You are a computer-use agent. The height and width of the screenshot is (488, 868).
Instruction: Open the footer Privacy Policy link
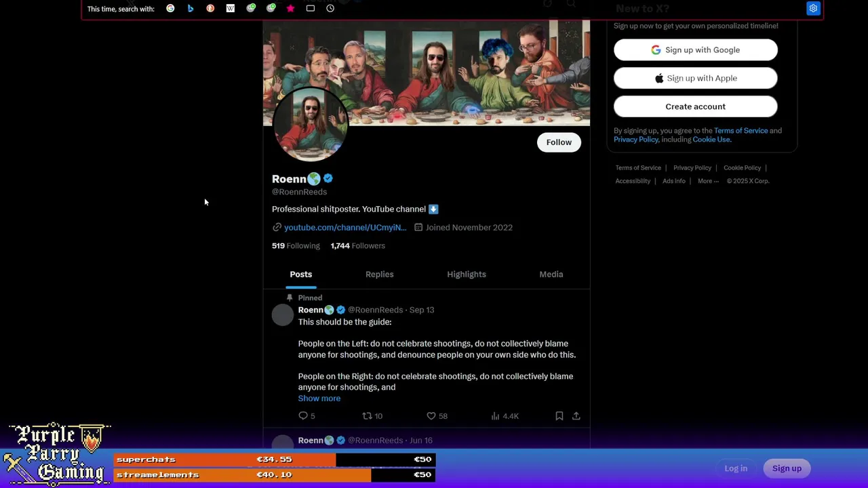(x=692, y=168)
